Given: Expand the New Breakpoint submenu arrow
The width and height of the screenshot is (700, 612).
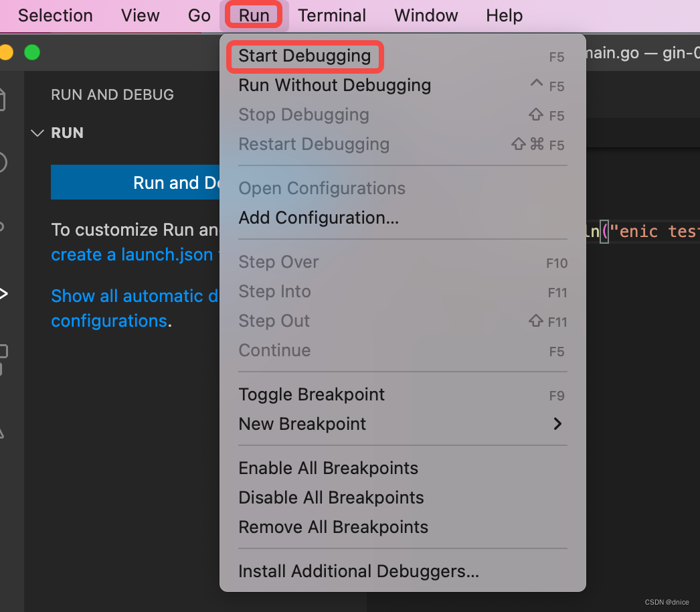Looking at the screenshot, I should 557,424.
